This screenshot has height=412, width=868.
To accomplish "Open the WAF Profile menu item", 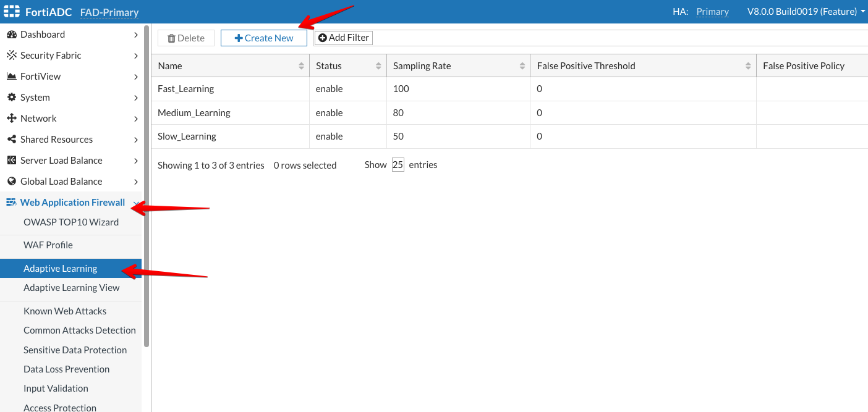I will [x=48, y=245].
